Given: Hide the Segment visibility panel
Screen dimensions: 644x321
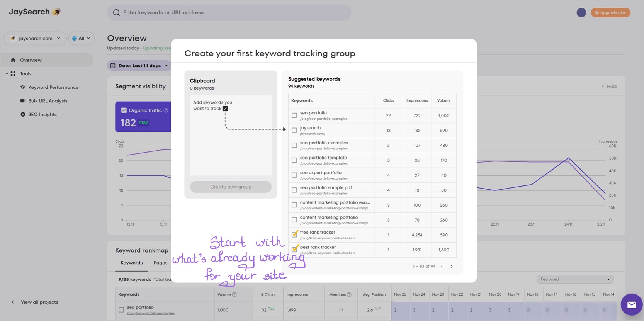Looking at the screenshot, I should (x=609, y=87).
